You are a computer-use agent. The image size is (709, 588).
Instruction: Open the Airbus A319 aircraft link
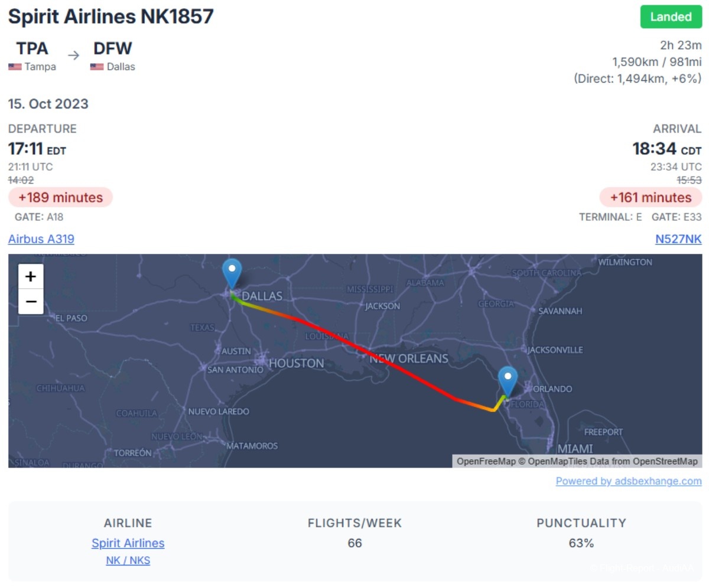[x=41, y=239]
